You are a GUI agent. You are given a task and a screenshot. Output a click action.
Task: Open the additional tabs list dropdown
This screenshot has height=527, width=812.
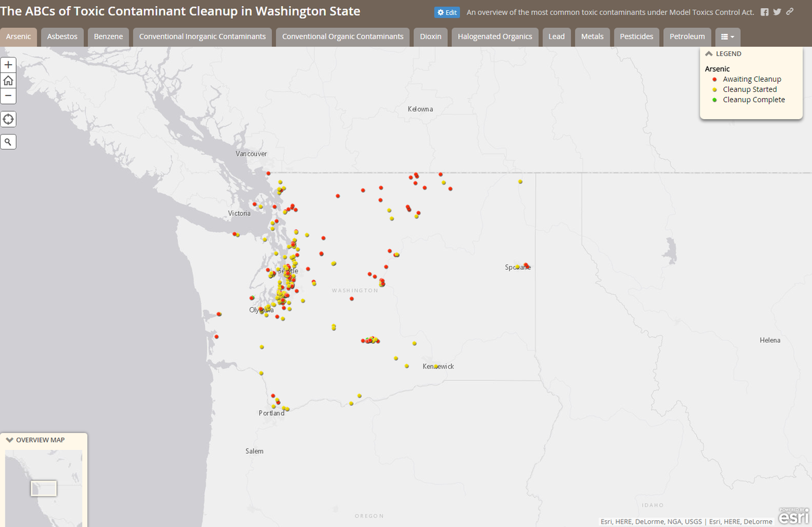727,37
